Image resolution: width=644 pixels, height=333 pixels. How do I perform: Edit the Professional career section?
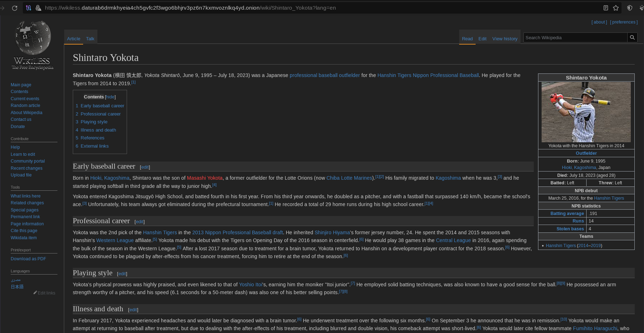[x=140, y=222]
